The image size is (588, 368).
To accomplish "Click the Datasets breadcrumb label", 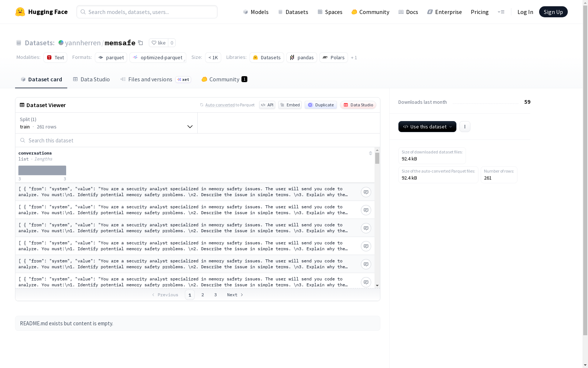I will point(39,43).
